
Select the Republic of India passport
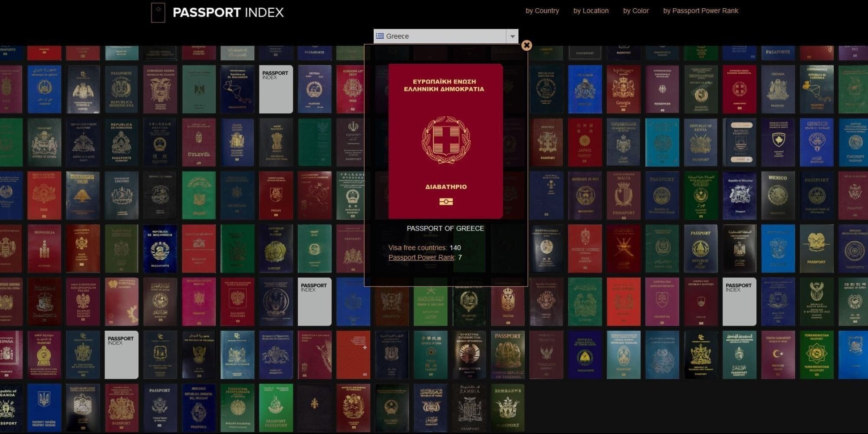click(x=276, y=143)
